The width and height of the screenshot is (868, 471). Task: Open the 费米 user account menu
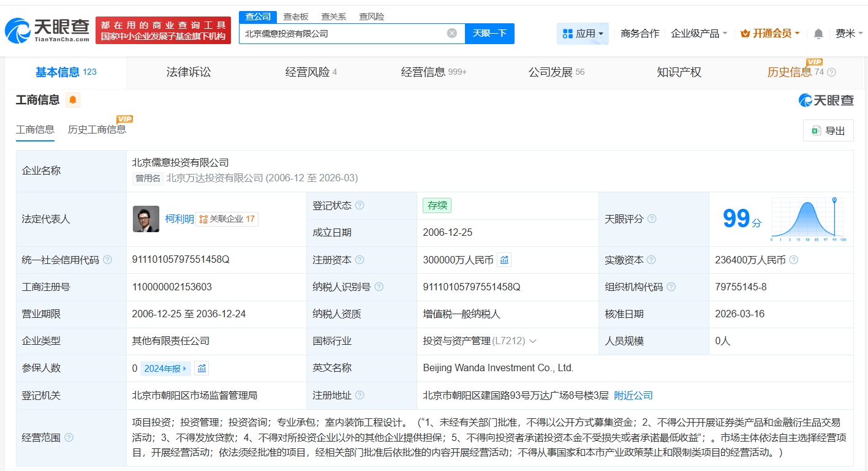coord(849,34)
